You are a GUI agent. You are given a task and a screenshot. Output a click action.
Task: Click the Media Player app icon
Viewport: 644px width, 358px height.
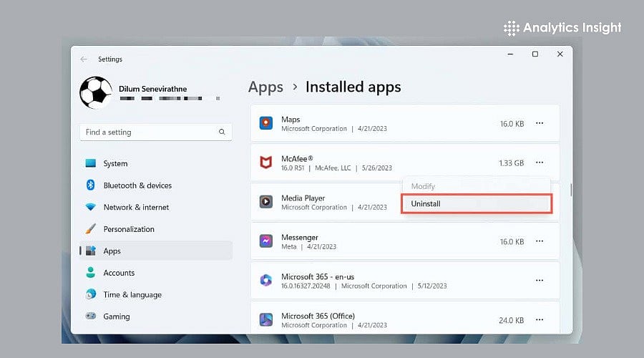tap(266, 202)
